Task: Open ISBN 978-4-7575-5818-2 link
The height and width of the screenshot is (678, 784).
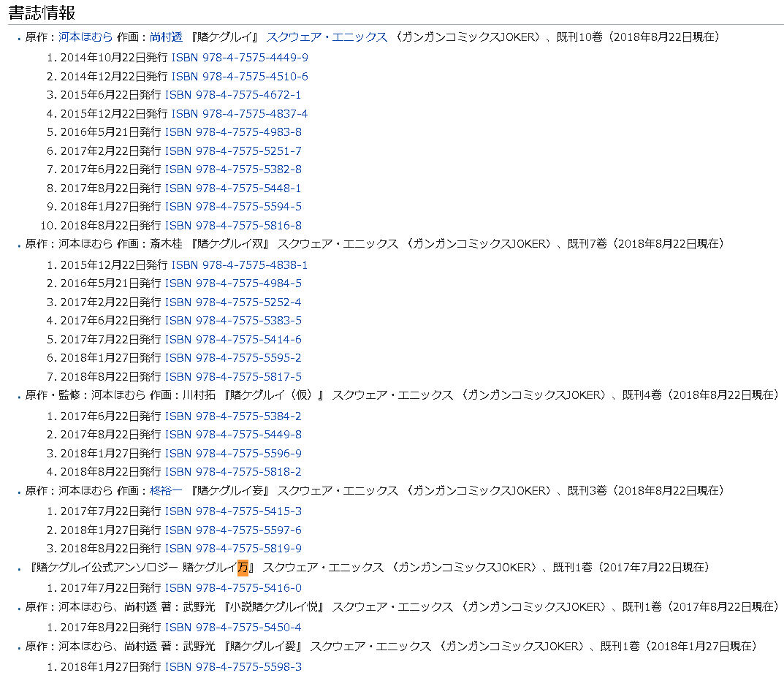Action: click(233, 472)
